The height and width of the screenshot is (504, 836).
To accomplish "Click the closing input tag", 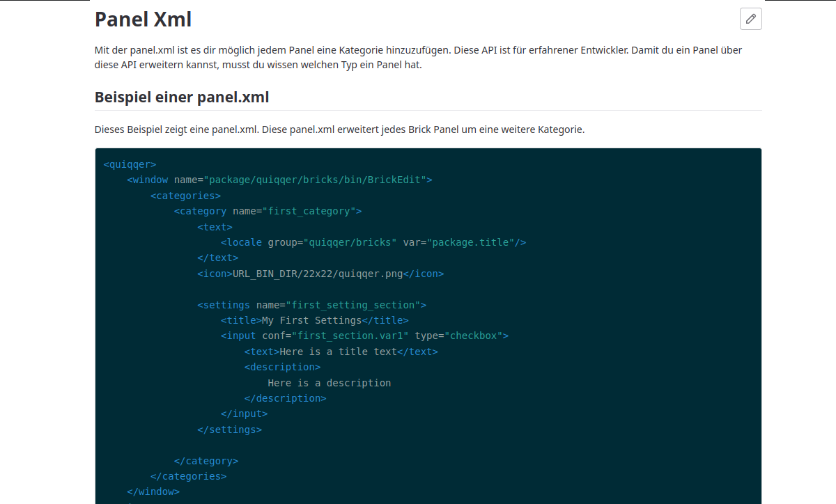I will pyautogui.click(x=245, y=414).
